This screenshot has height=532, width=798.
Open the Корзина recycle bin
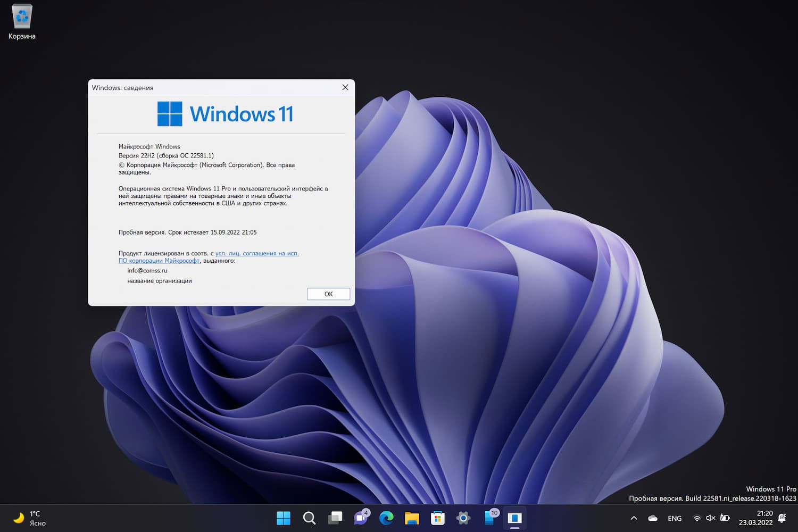(21, 16)
